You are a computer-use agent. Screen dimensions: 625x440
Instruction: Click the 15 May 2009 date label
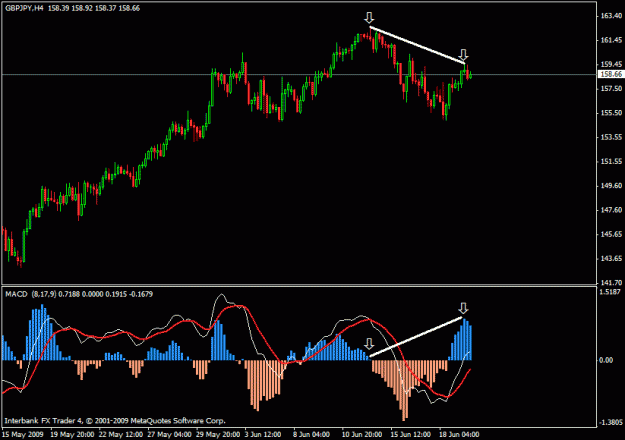pyautogui.click(x=23, y=434)
